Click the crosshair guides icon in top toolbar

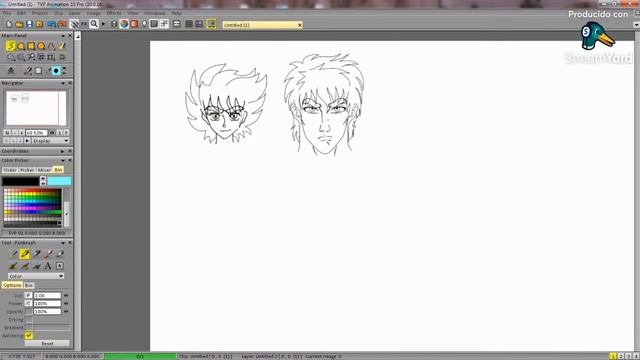[164, 24]
